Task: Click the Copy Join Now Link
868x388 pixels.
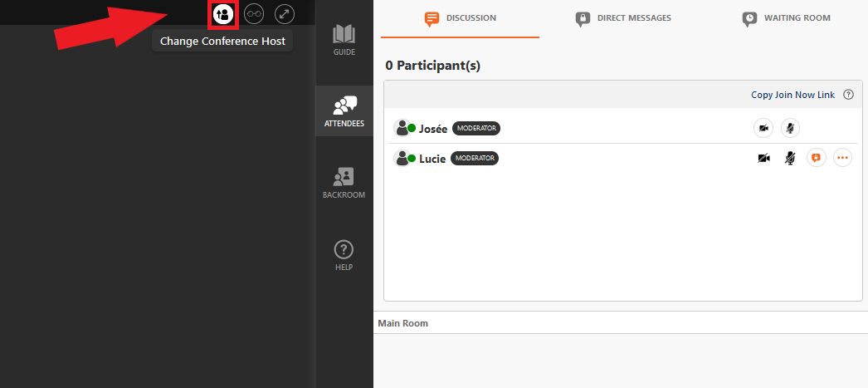Action: pos(792,95)
